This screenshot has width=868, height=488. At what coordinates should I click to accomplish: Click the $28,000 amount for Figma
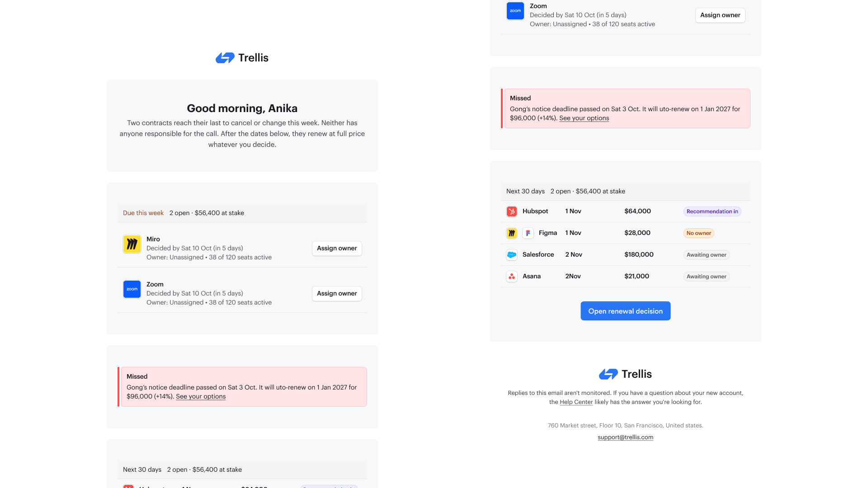point(637,233)
